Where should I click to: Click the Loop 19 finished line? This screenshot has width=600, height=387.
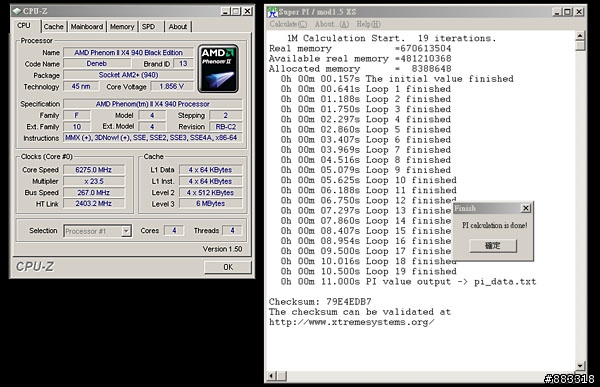(x=368, y=271)
